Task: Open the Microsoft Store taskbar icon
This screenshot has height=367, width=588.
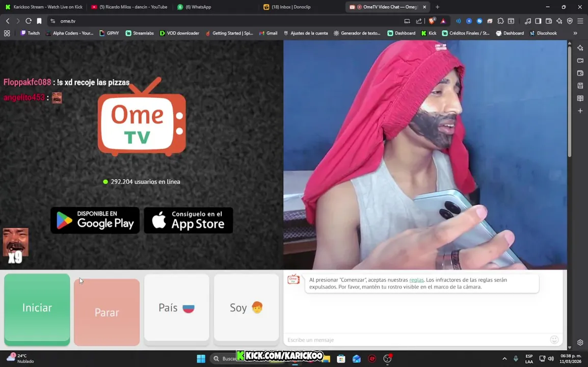Action: tap(341, 359)
